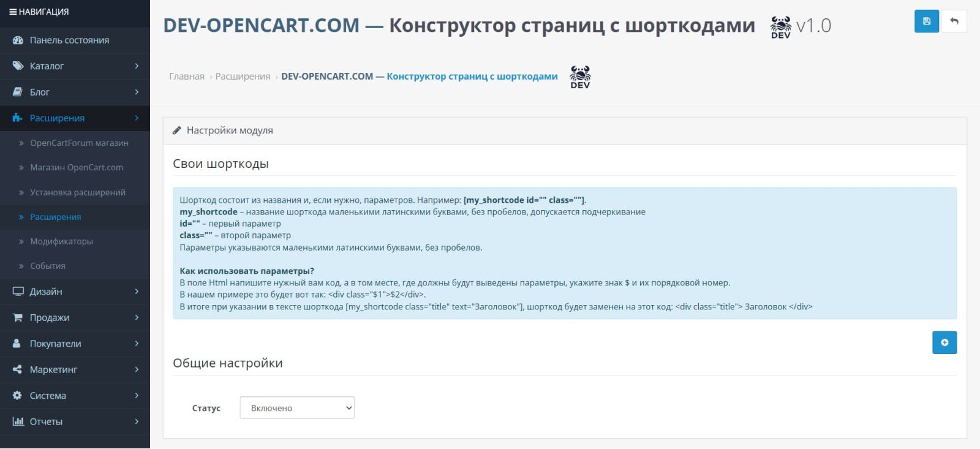Collapse the Расширения menu chevron
980x449 pixels.
(x=137, y=118)
